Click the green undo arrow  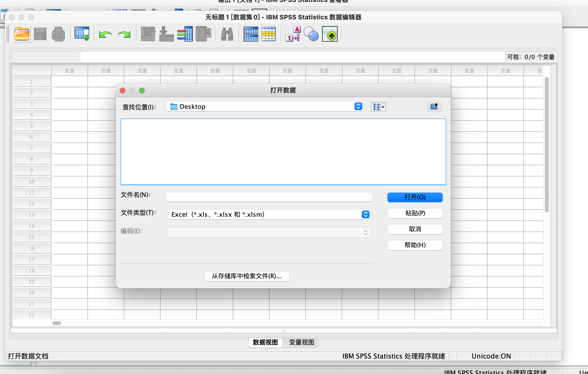[105, 34]
